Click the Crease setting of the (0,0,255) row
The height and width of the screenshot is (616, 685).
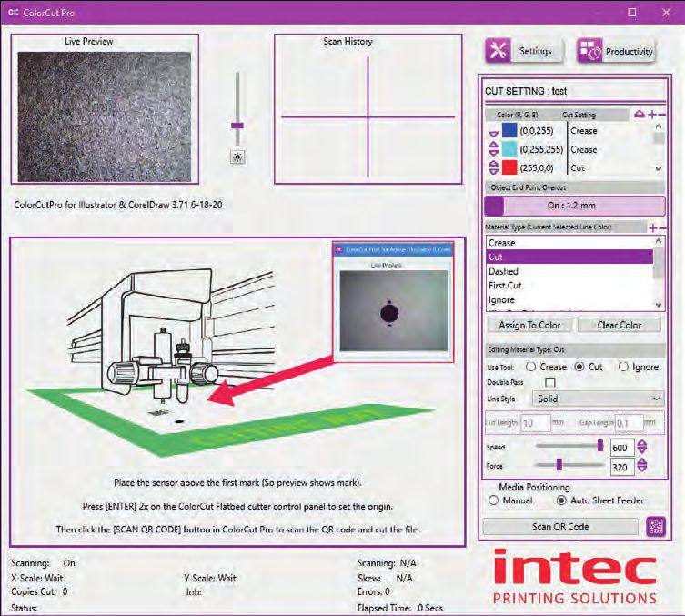pyautogui.click(x=584, y=131)
